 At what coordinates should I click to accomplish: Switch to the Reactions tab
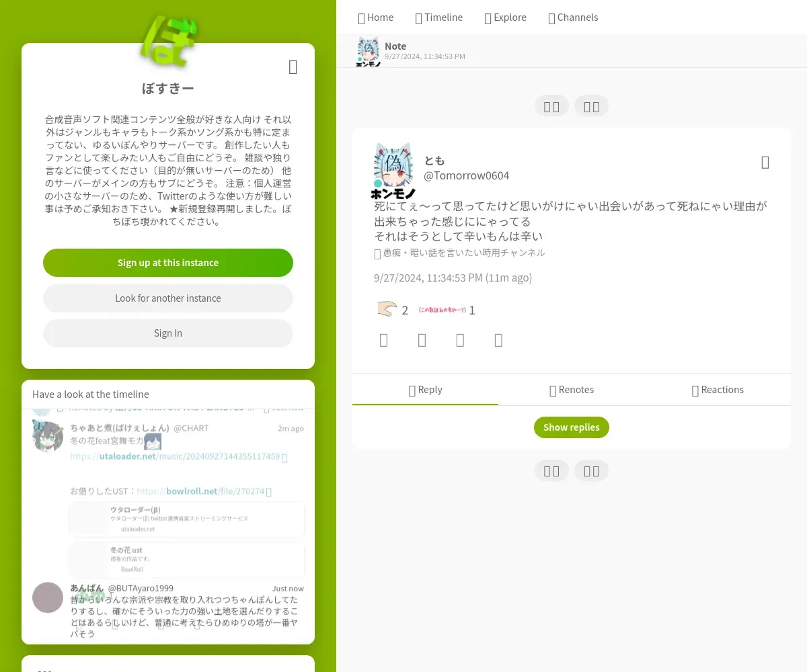(x=718, y=390)
